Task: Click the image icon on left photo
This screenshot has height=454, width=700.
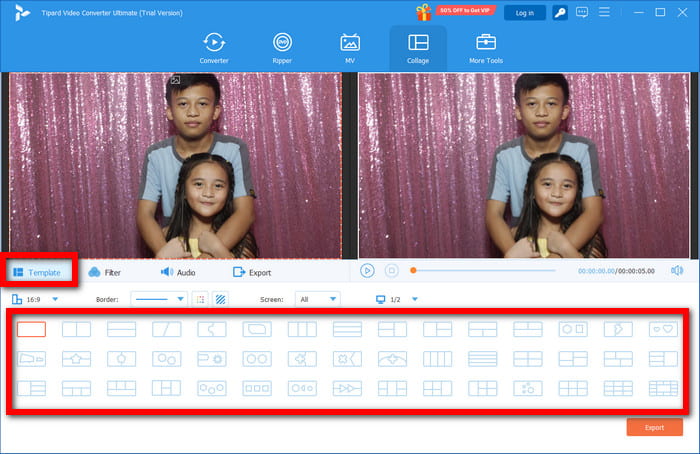Action: pos(175,80)
